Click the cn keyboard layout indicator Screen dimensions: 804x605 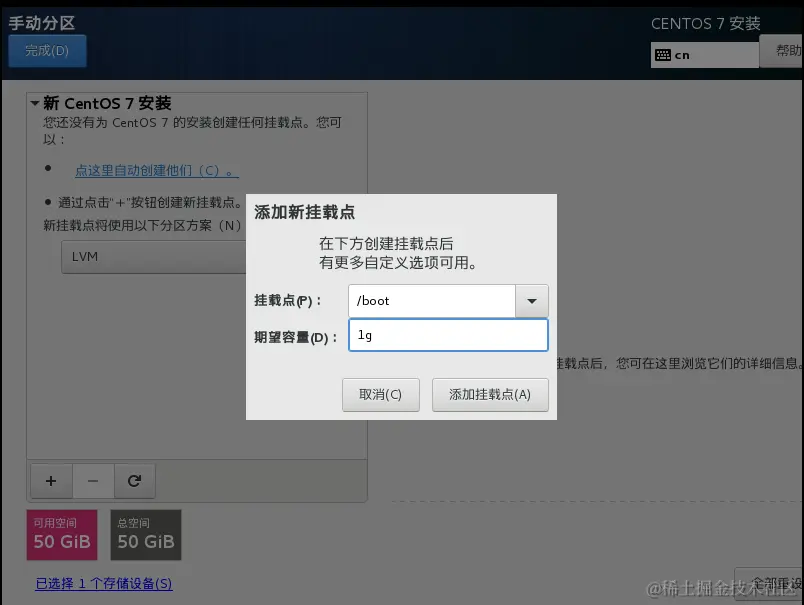point(705,55)
